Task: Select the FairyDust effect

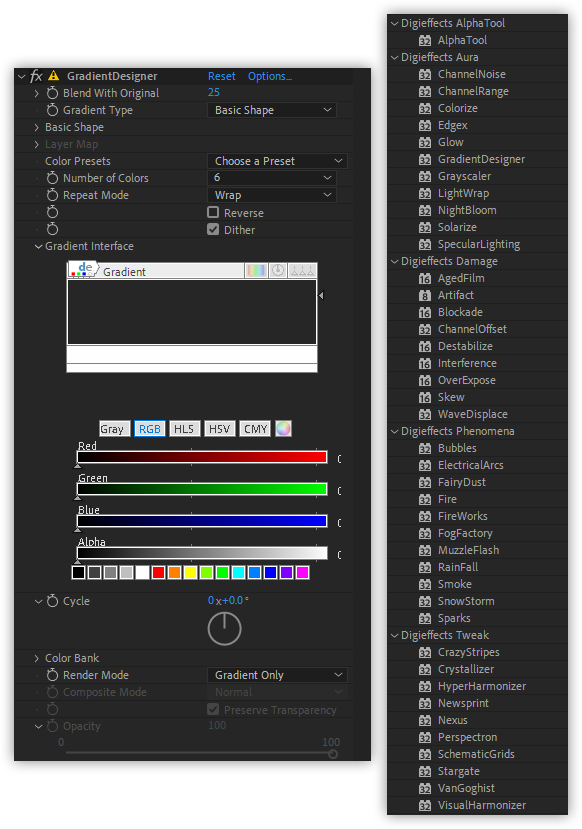Action: (x=461, y=482)
